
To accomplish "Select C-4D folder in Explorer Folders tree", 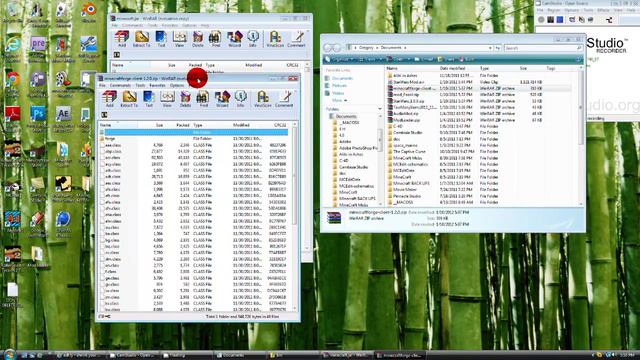I will coord(344,160).
